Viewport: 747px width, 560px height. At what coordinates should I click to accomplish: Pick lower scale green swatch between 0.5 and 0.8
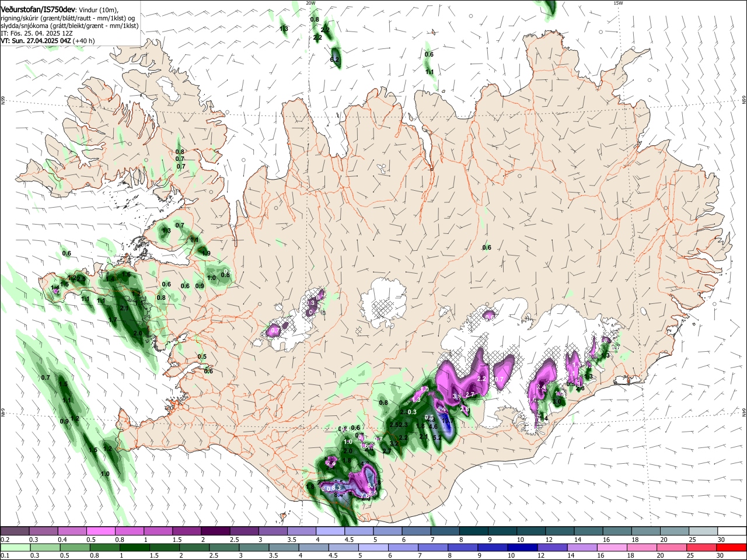coord(74,547)
